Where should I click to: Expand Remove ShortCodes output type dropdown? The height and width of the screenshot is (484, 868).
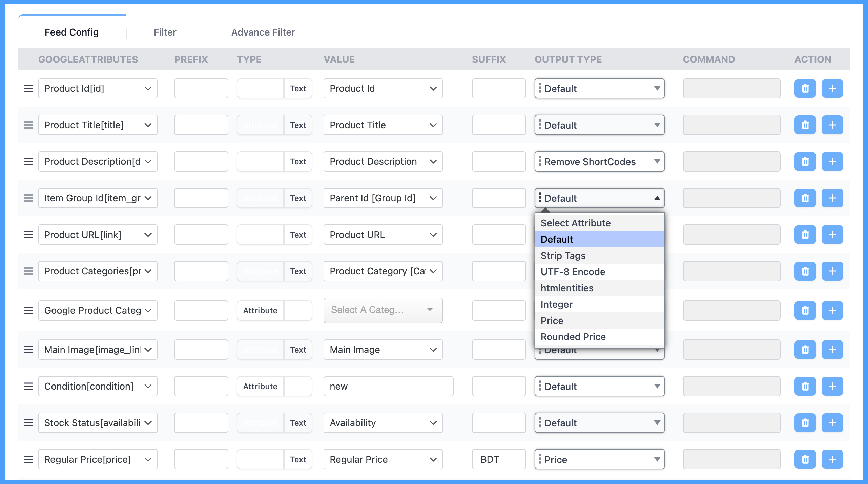pos(599,161)
